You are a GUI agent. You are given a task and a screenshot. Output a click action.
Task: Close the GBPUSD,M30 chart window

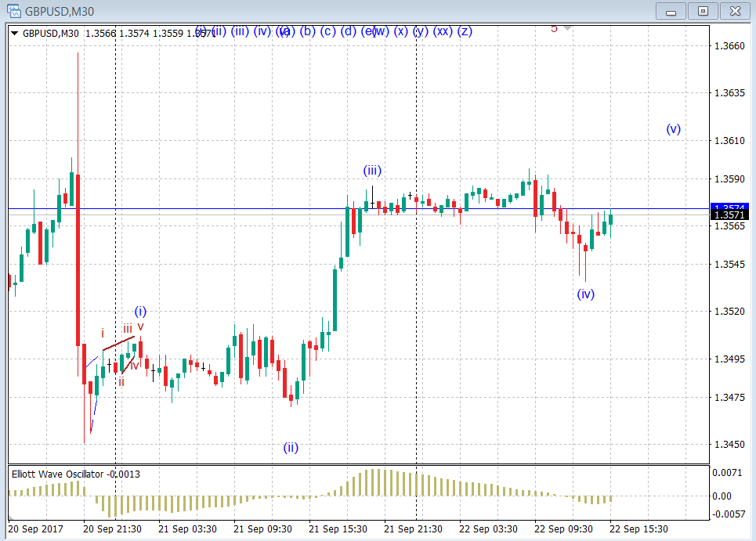735,11
